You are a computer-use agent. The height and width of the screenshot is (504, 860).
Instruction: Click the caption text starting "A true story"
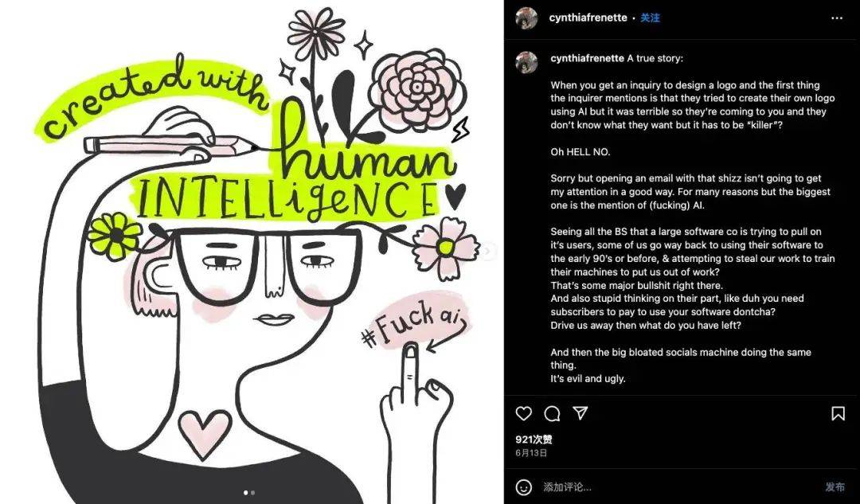coord(655,58)
